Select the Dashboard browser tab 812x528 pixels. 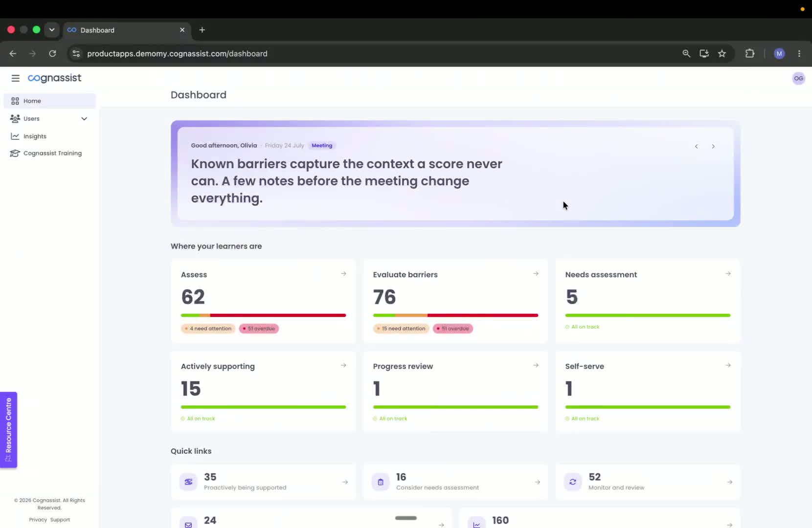(x=127, y=30)
